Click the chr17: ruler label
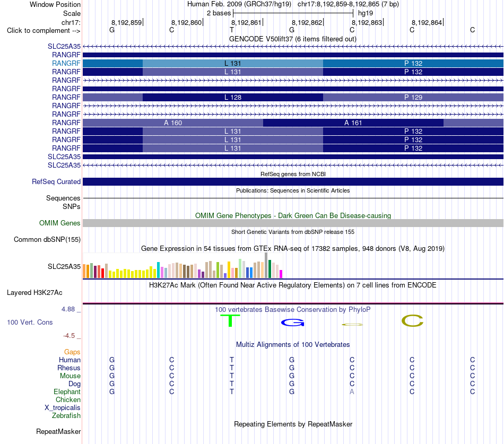 [x=71, y=22]
